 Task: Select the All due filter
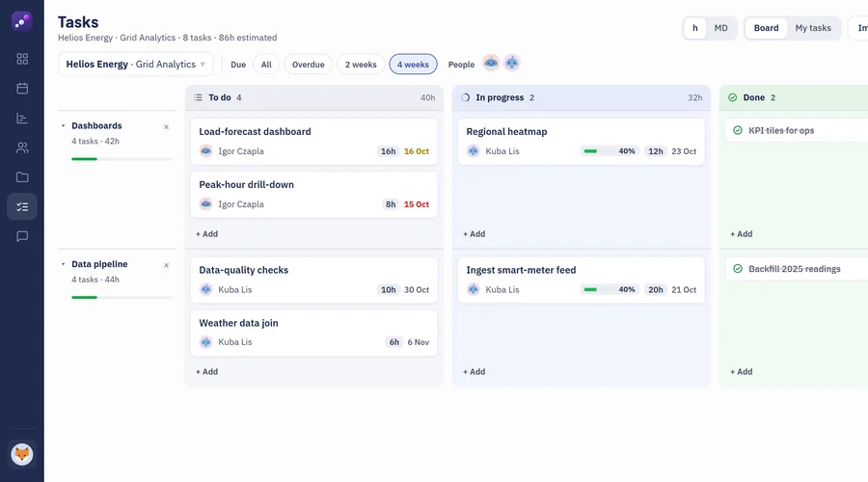266,65
